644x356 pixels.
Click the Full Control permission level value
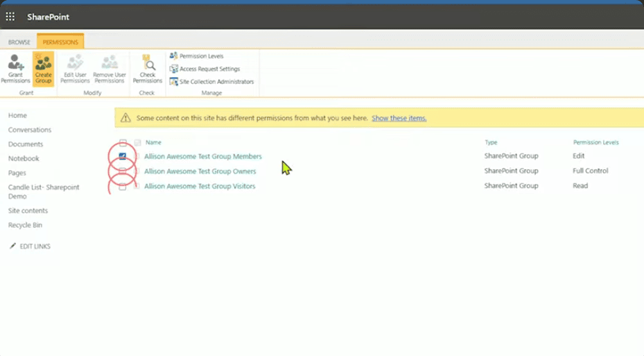(x=591, y=171)
